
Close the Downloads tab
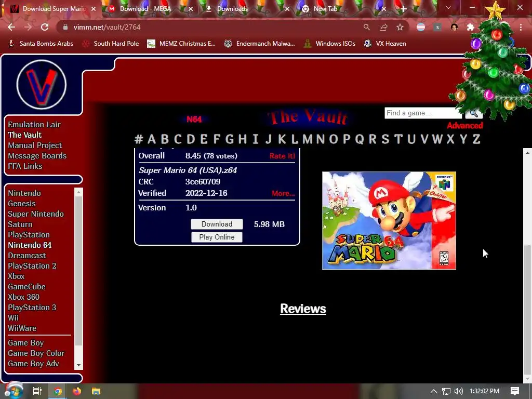pos(287,9)
